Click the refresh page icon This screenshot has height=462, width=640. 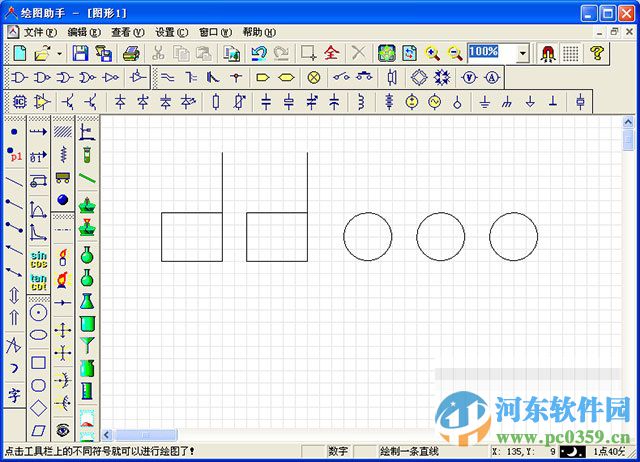(x=410, y=53)
